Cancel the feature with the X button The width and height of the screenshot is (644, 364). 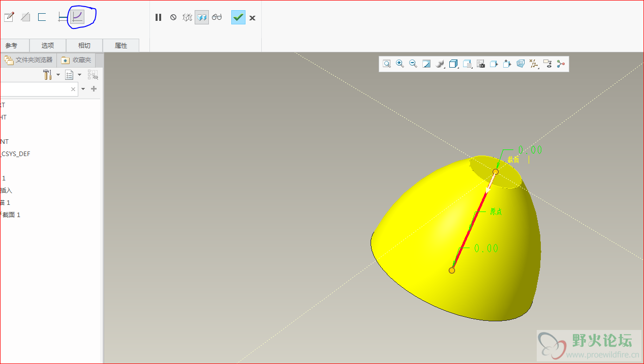pos(252,18)
